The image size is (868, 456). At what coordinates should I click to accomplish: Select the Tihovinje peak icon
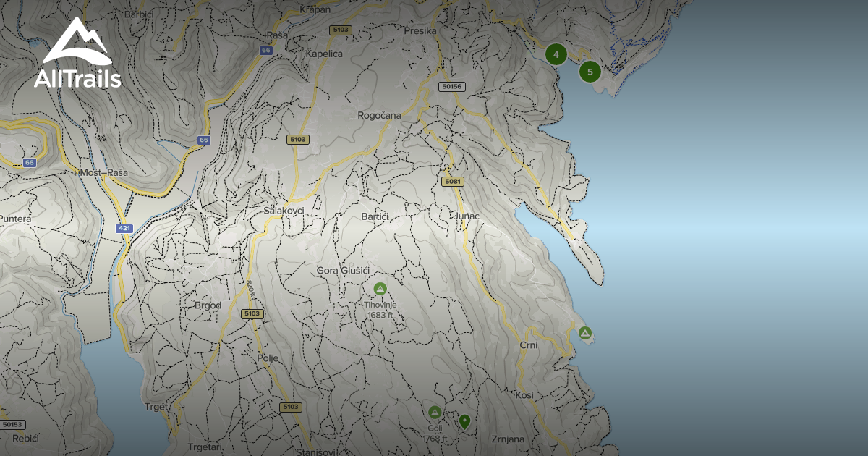coord(380,289)
